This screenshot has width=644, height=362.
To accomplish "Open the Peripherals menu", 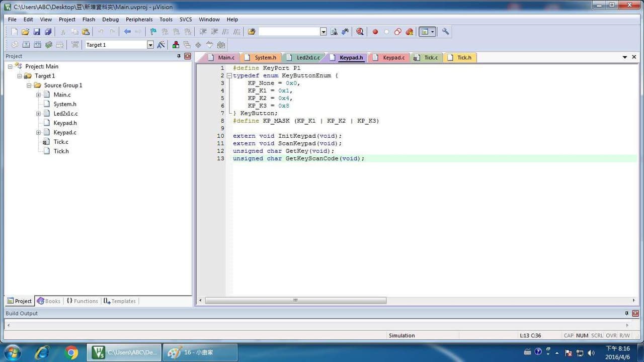I will (139, 20).
